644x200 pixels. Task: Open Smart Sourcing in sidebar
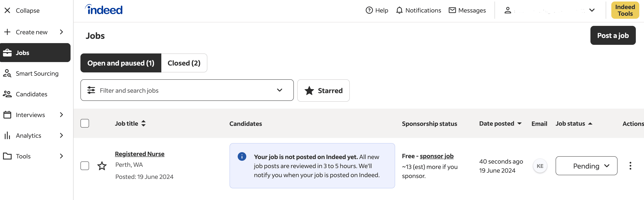tap(37, 73)
